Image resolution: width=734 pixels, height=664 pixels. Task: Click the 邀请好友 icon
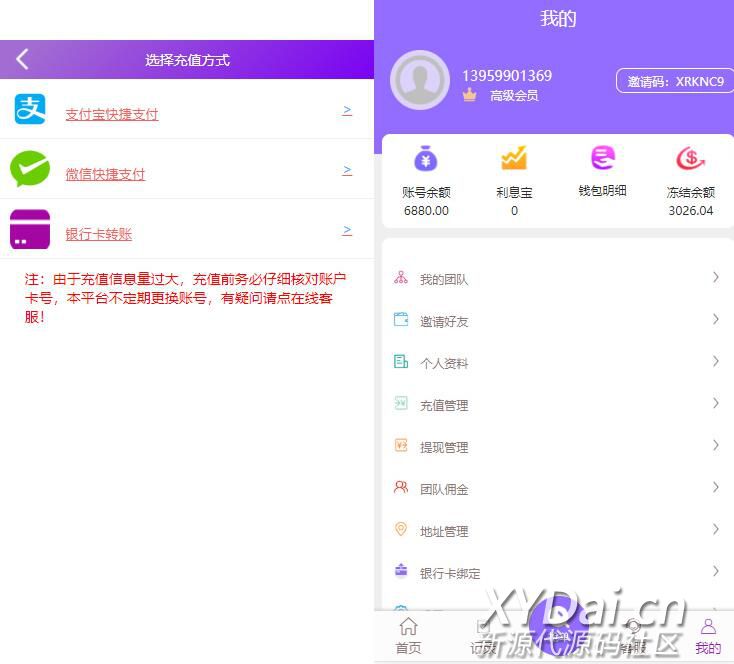[401, 319]
